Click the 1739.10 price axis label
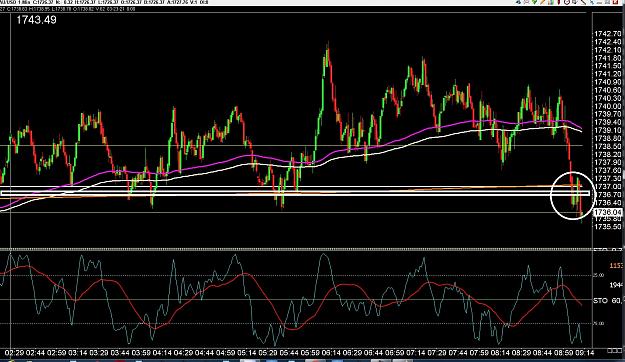The width and height of the screenshot is (625, 362). (x=607, y=130)
